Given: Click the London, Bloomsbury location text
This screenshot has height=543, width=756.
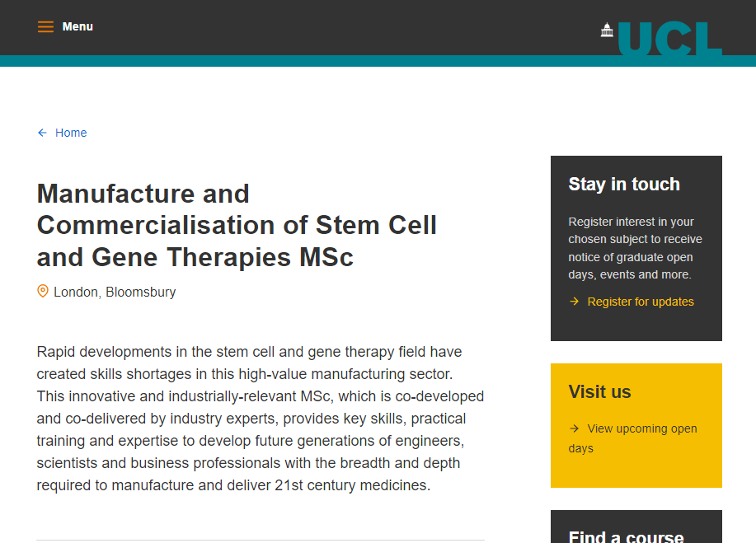Looking at the screenshot, I should click(115, 293).
